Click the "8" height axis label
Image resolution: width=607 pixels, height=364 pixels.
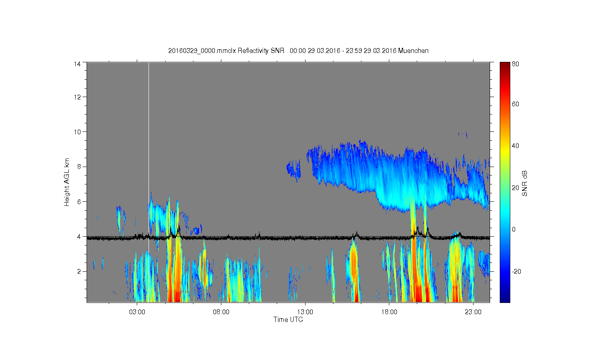click(79, 167)
